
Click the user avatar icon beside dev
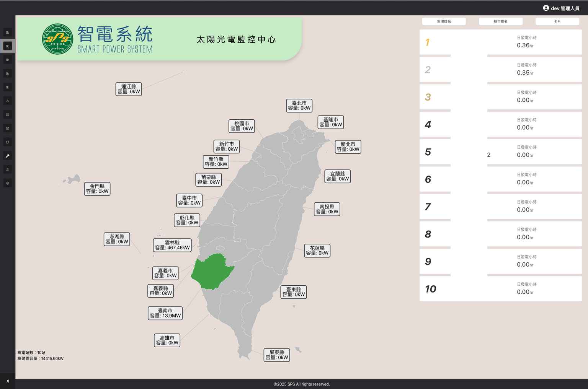546,8
